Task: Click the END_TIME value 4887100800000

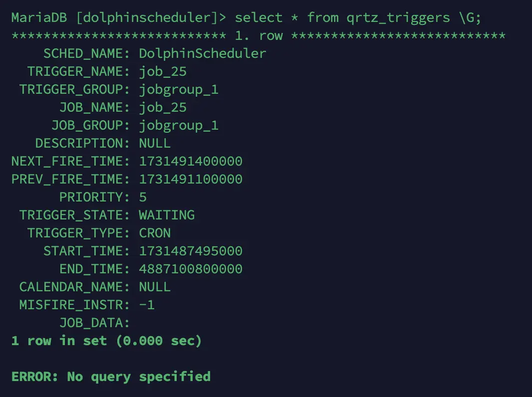Action: 190,269
